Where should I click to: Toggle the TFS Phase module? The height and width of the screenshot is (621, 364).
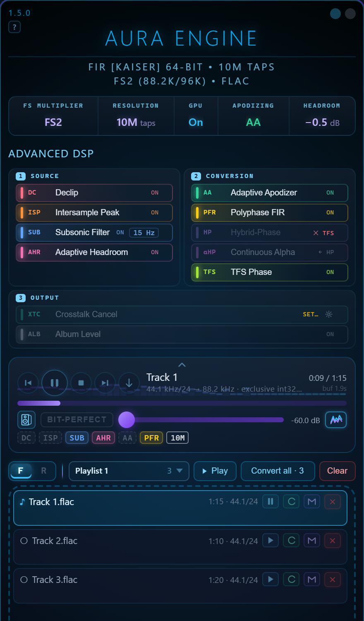[270, 272]
